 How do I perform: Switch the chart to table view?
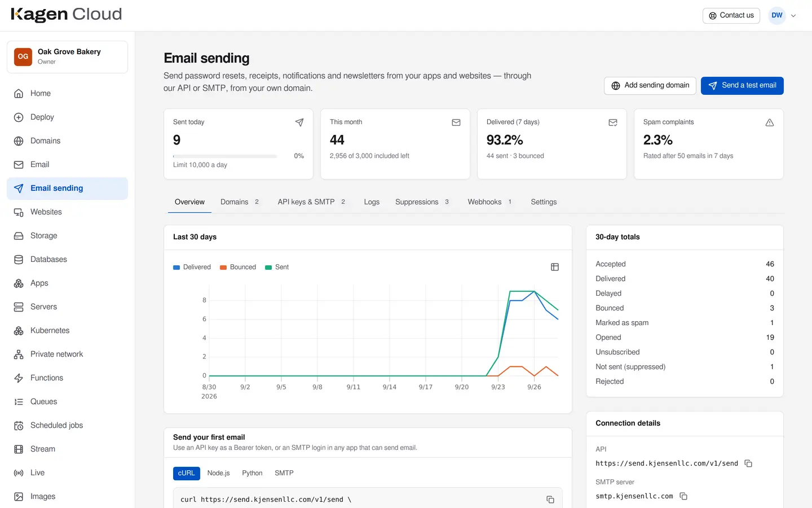click(555, 267)
